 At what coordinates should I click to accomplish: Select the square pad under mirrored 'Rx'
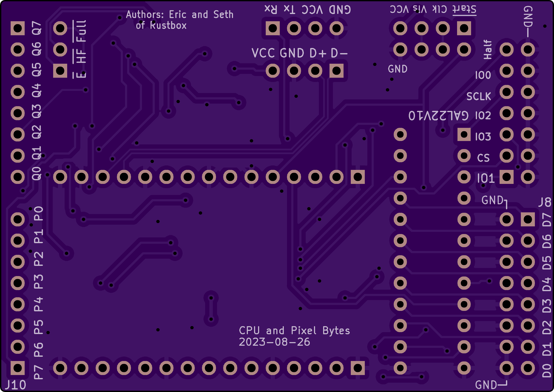(x=273, y=28)
